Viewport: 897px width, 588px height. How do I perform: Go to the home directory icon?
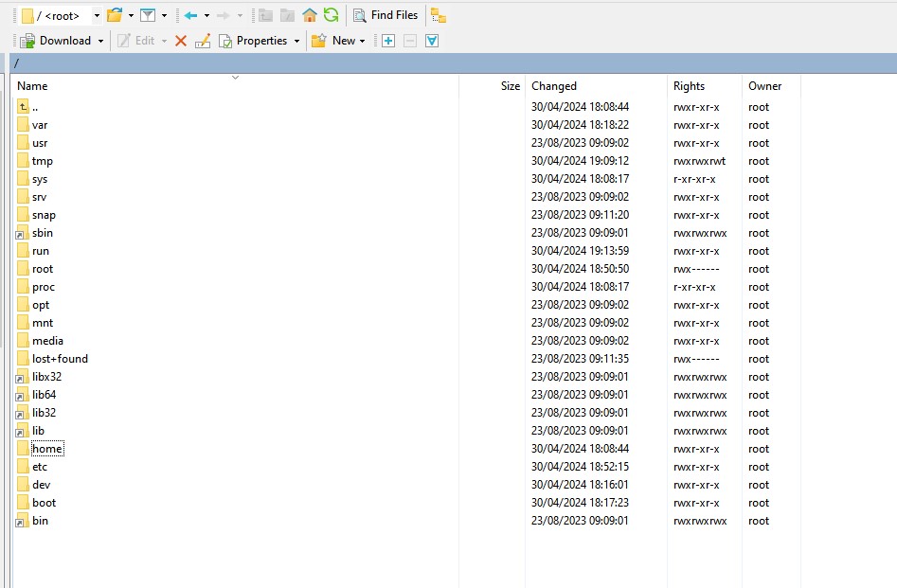tap(310, 15)
